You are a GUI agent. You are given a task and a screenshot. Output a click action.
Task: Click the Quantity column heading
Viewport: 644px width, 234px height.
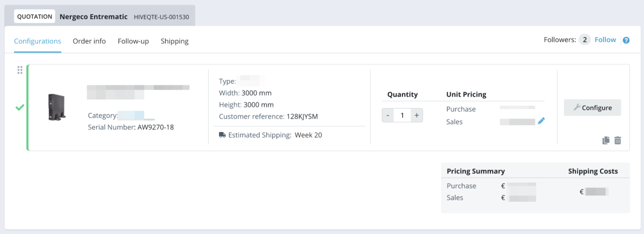coord(402,94)
